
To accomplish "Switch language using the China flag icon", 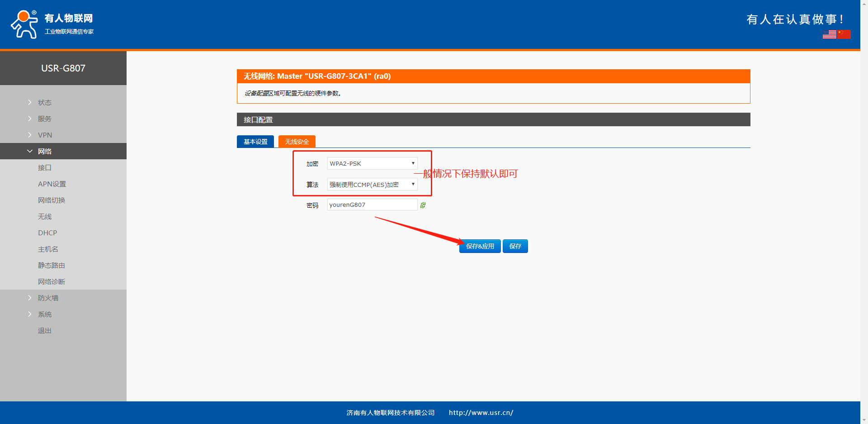I will pyautogui.click(x=844, y=34).
